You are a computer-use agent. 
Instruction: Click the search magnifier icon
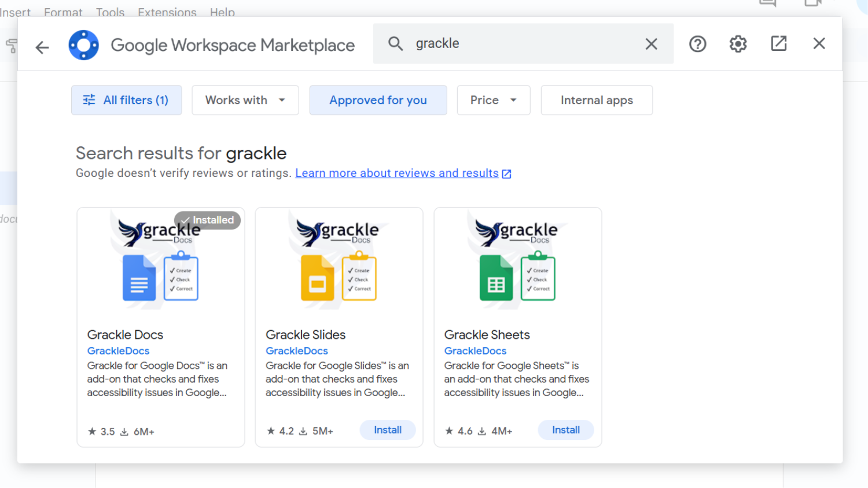396,43
